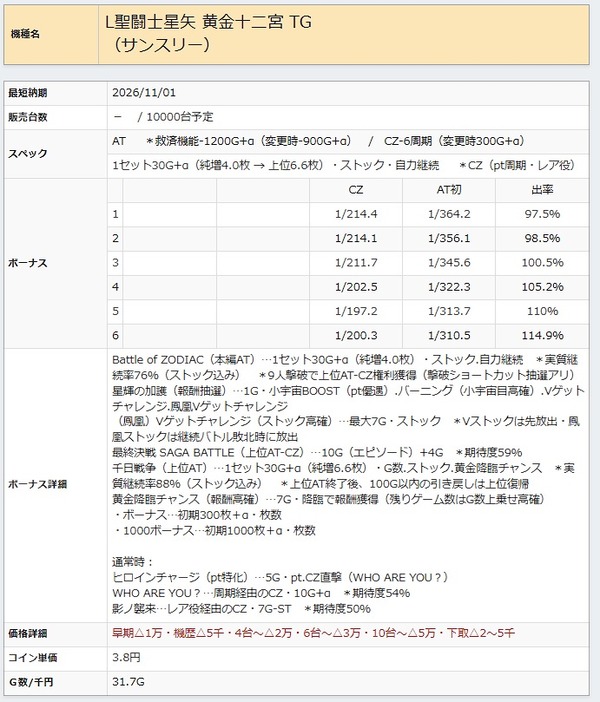Select the 1セット30G+α spec line
This screenshot has width=600, height=702.
pos(344,165)
